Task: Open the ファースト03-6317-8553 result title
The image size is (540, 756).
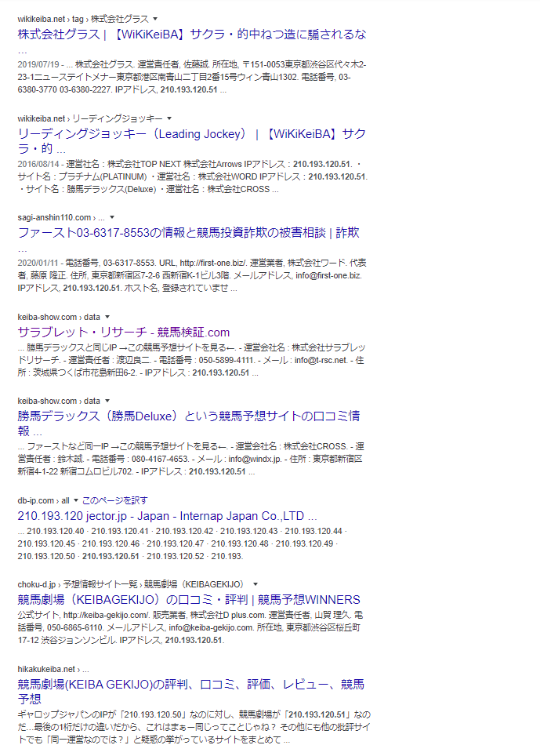Action: point(188,233)
